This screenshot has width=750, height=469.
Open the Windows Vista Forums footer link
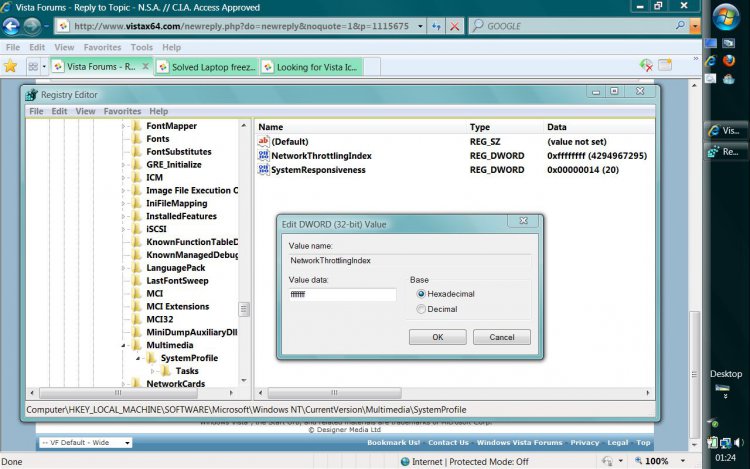click(519, 443)
